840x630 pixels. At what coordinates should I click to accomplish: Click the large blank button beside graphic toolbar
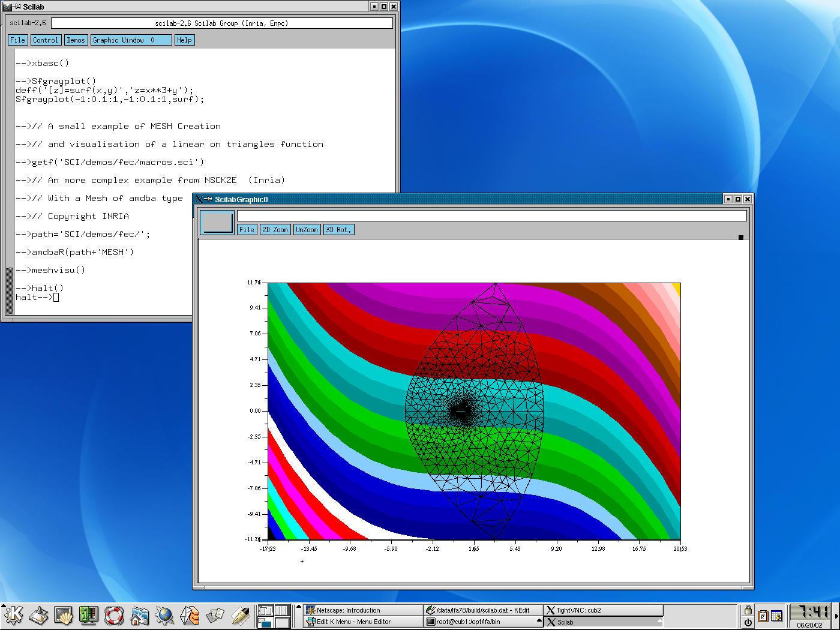[217, 222]
